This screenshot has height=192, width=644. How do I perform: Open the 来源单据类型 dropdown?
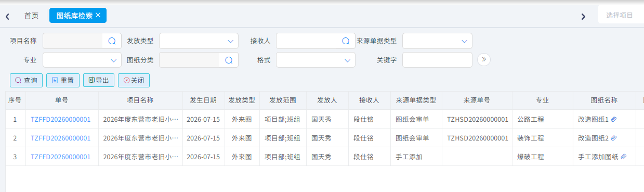(437, 41)
